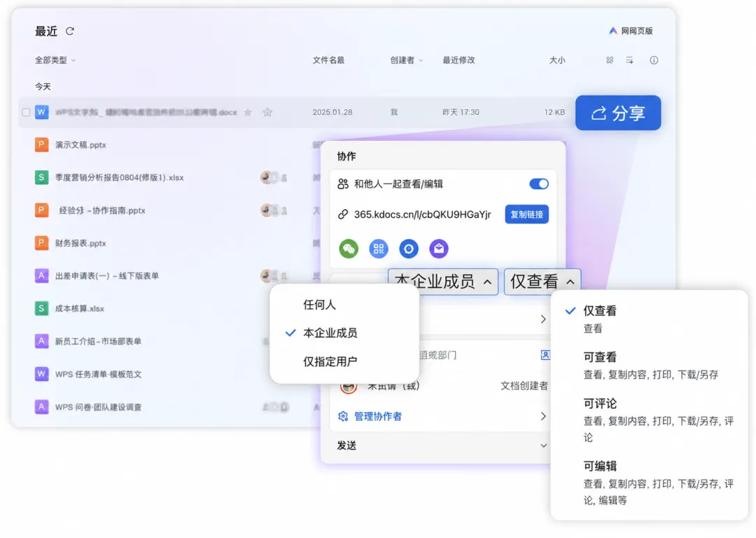Screen dimensions: 756x538
Task: Expand the 发送 section
Action: pyautogui.click(x=442, y=446)
